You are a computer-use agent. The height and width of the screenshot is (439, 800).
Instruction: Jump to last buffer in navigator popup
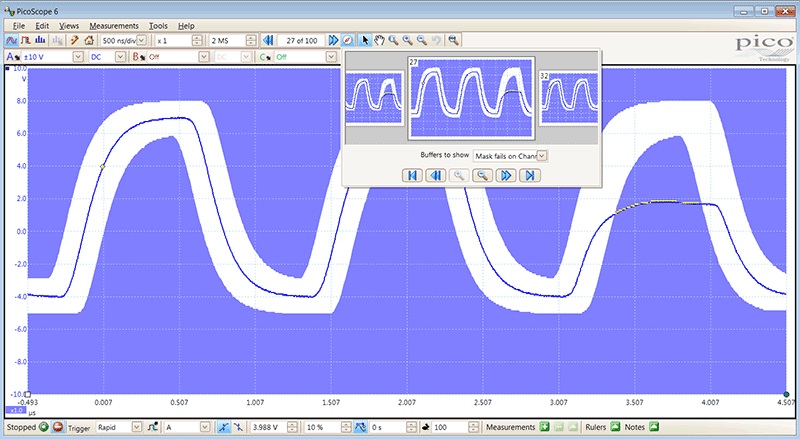pyautogui.click(x=530, y=175)
